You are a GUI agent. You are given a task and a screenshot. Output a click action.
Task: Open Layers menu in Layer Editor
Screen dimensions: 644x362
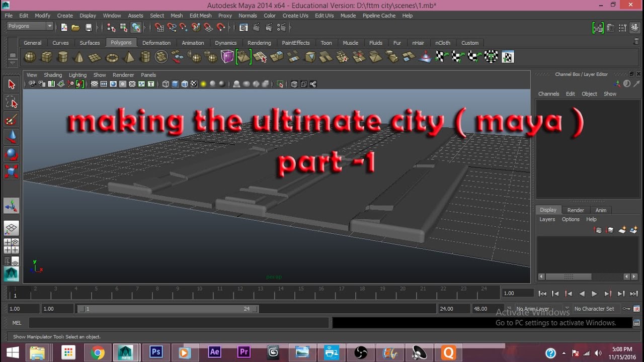pyautogui.click(x=547, y=219)
